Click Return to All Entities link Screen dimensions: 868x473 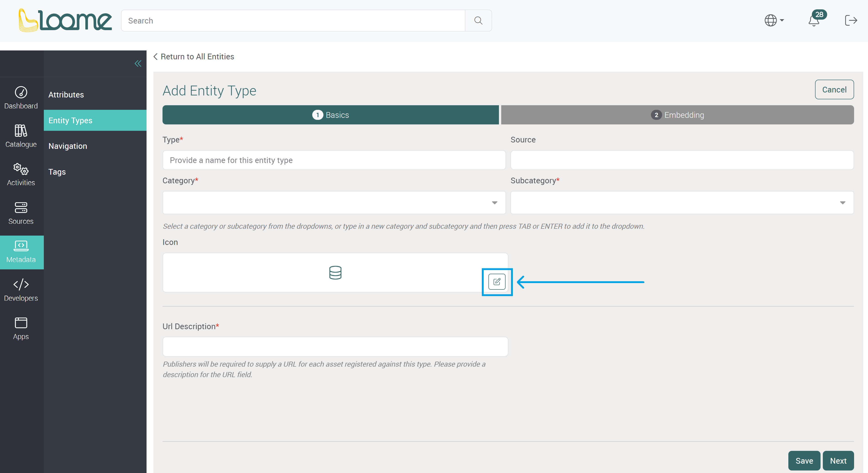[x=194, y=57]
